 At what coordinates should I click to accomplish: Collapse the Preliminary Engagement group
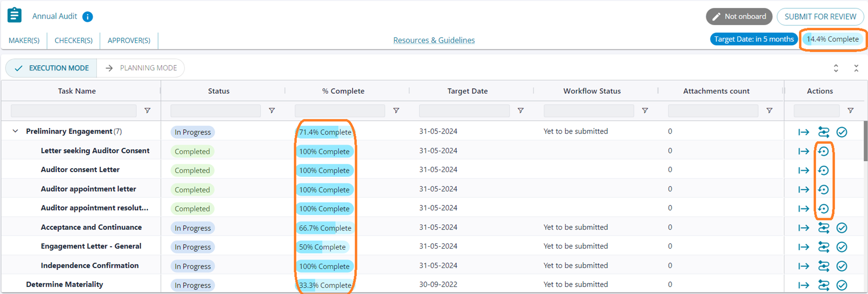[15, 131]
